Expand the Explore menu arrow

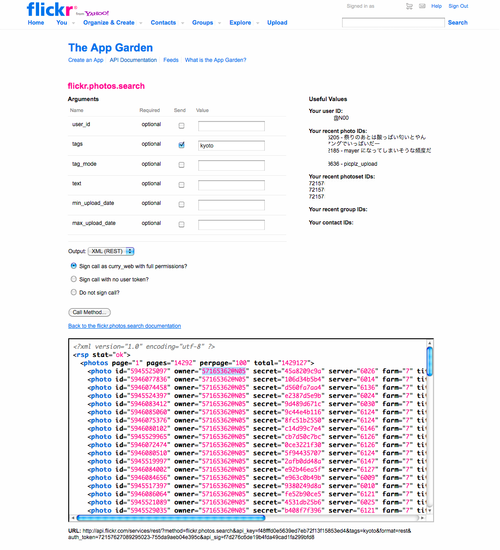[258, 23]
